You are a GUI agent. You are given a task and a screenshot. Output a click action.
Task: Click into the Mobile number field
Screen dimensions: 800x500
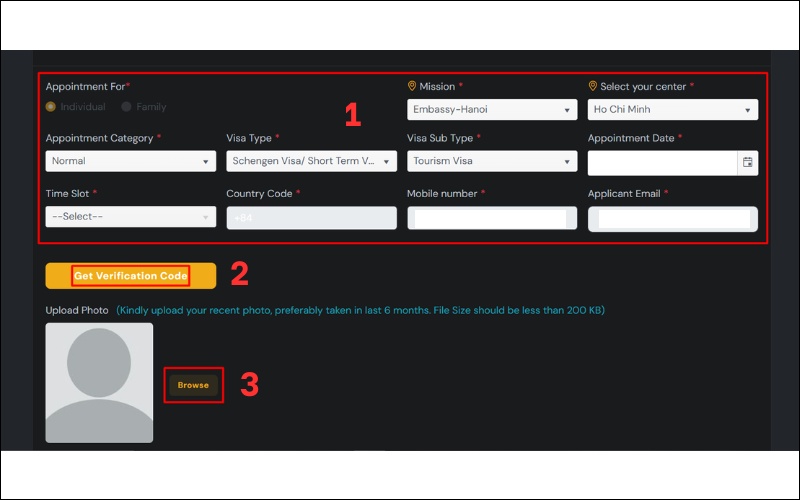[490, 218]
